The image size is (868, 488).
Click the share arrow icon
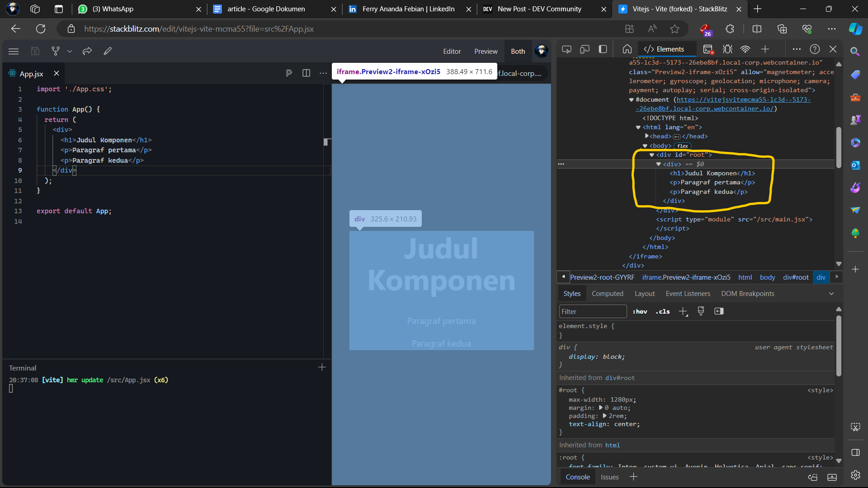click(x=87, y=51)
